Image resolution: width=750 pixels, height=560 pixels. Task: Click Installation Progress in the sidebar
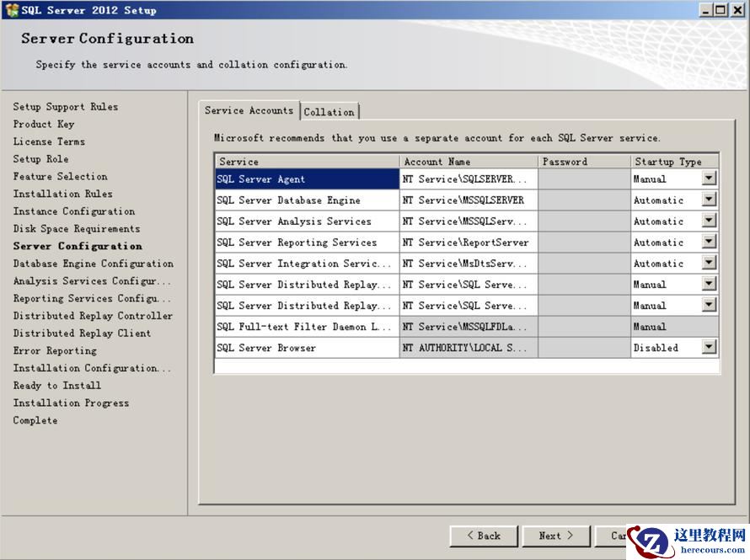coord(72,403)
